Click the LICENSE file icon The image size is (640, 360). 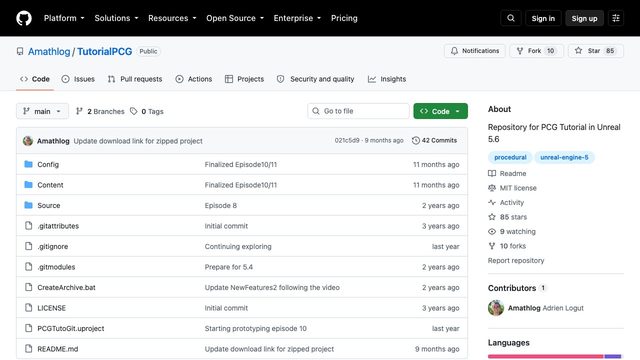click(x=28, y=307)
